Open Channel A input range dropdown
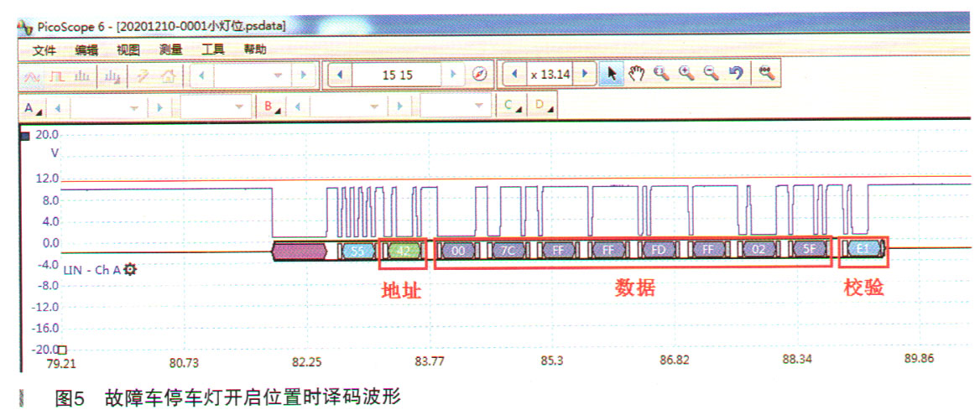Image resolution: width=980 pixels, height=415 pixels. click(x=133, y=107)
